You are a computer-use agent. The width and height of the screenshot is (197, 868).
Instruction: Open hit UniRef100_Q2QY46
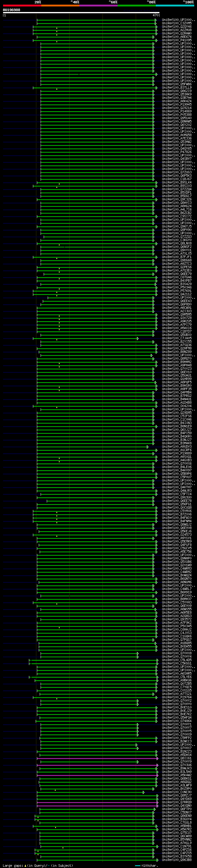(177, 26)
